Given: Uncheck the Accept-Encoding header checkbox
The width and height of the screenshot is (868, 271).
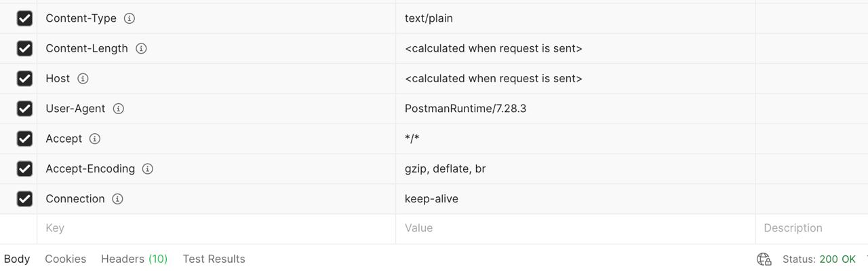Looking at the screenshot, I should click(24, 168).
